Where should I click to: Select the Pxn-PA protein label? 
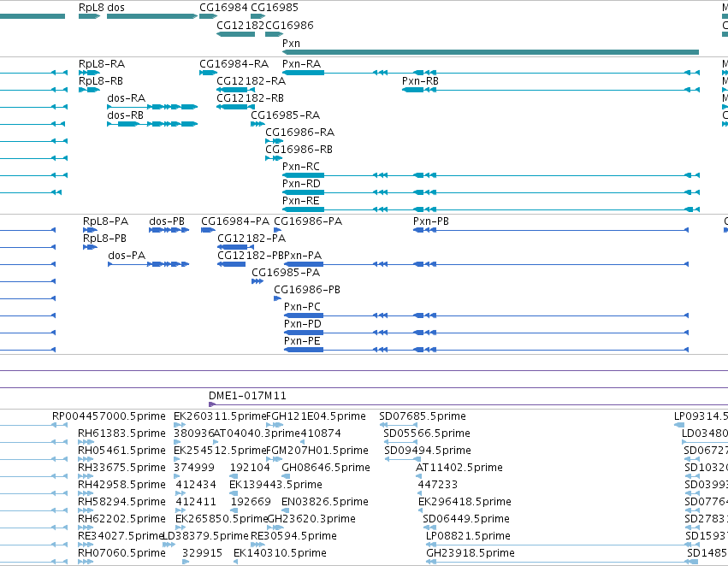coord(303,255)
